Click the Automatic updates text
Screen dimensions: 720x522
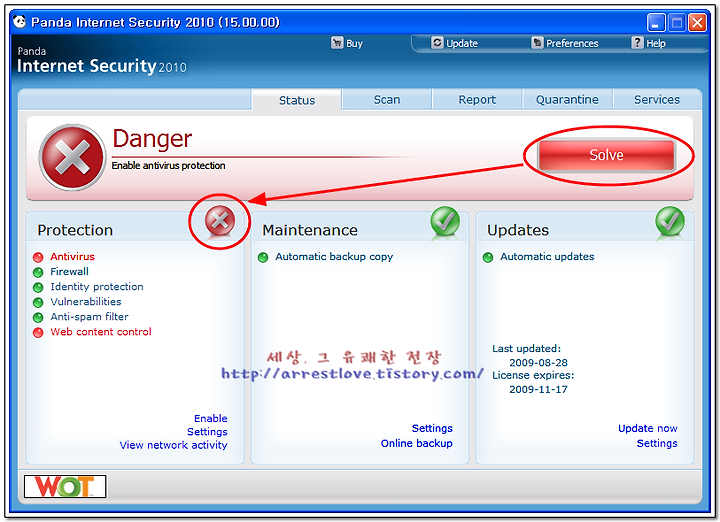click(x=547, y=257)
